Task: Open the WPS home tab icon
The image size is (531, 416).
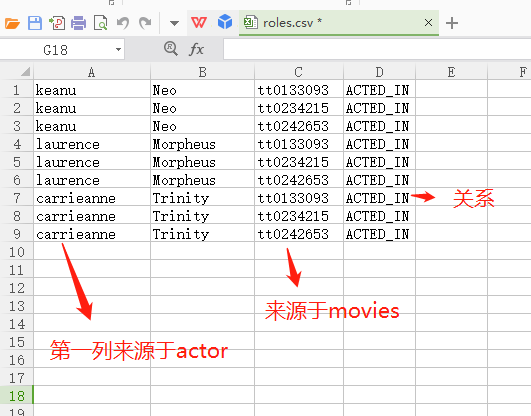Action: (199, 23)
